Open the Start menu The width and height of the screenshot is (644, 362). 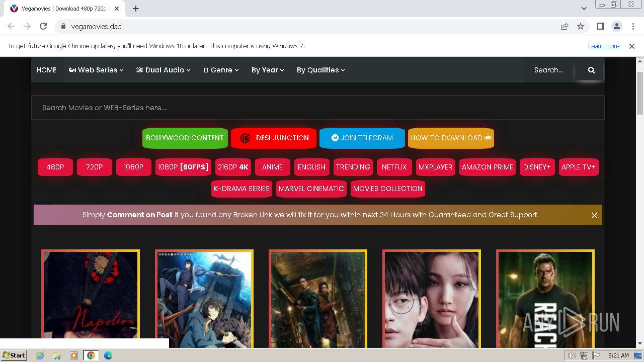[x=14, y=355]
